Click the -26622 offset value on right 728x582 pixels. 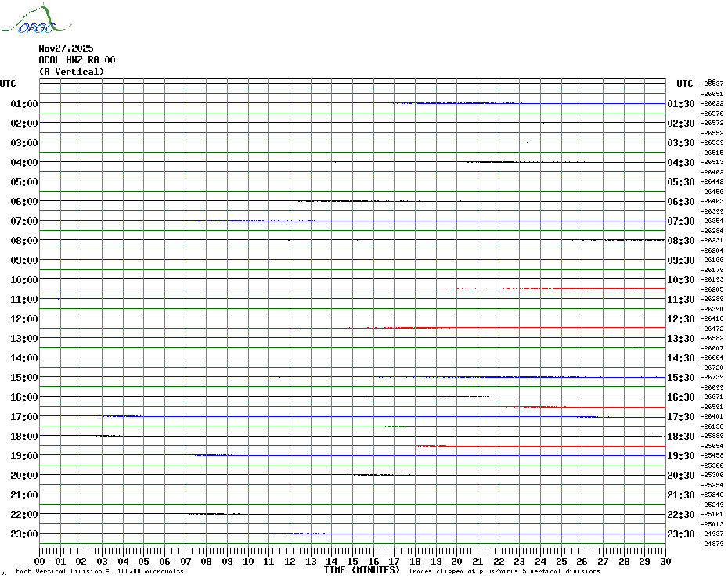[712, 103]
